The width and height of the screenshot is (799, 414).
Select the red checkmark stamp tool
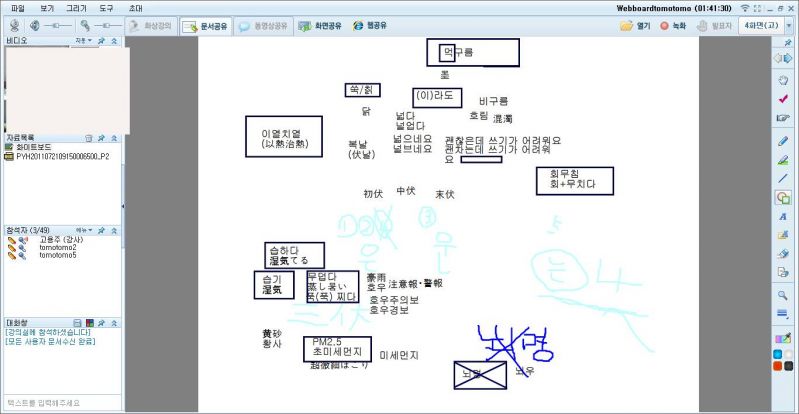(x=783, y=99)
